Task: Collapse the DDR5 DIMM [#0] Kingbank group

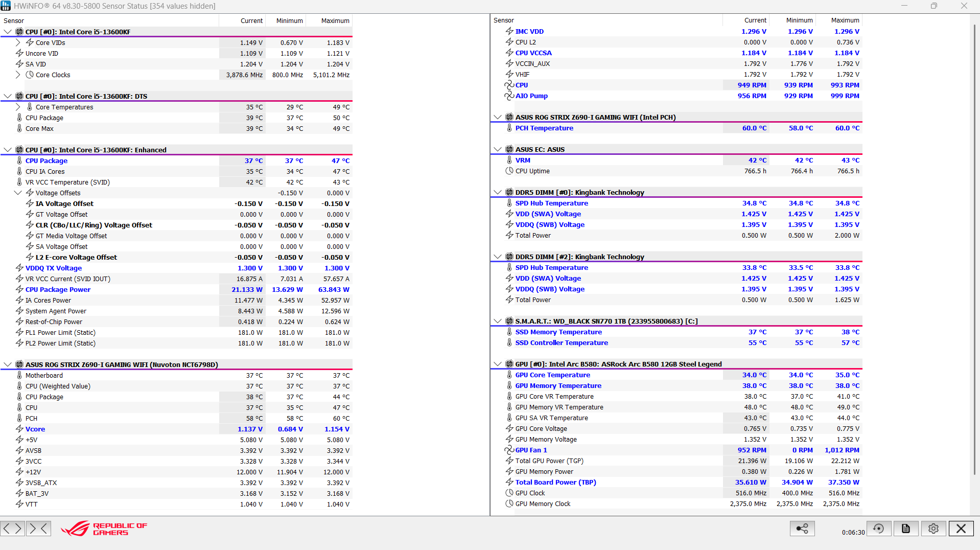Action: click(x=497, y=192)
